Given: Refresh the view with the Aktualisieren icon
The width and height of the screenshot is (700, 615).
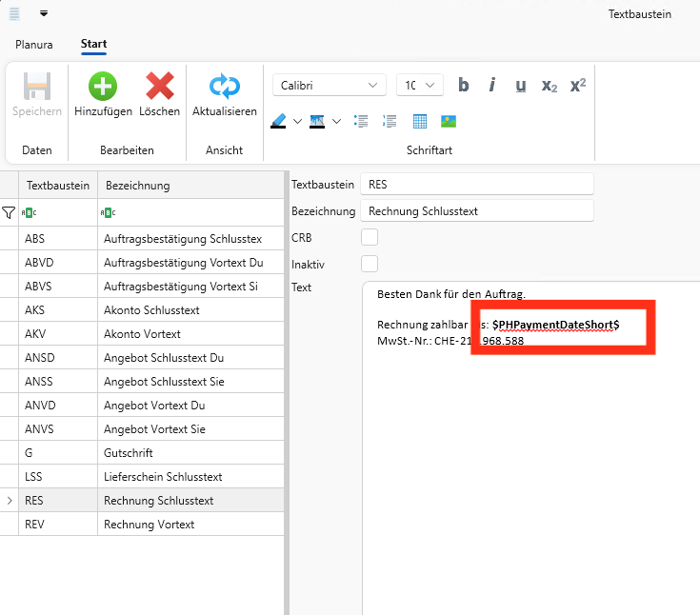Looking at the screenshot, I should [225, 86].
